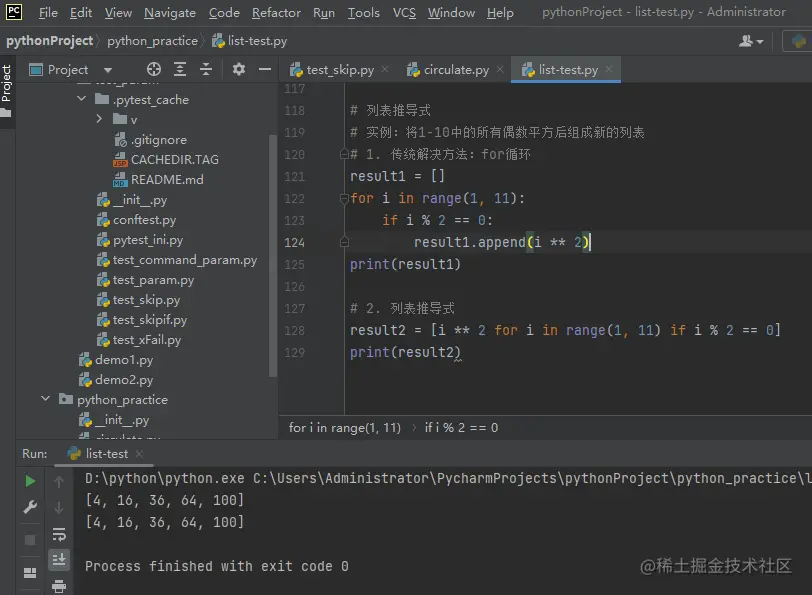Click the locate current file crosshair icon
Image resolution: width=812 pixels, height=595 pixels.
(154, 69)
